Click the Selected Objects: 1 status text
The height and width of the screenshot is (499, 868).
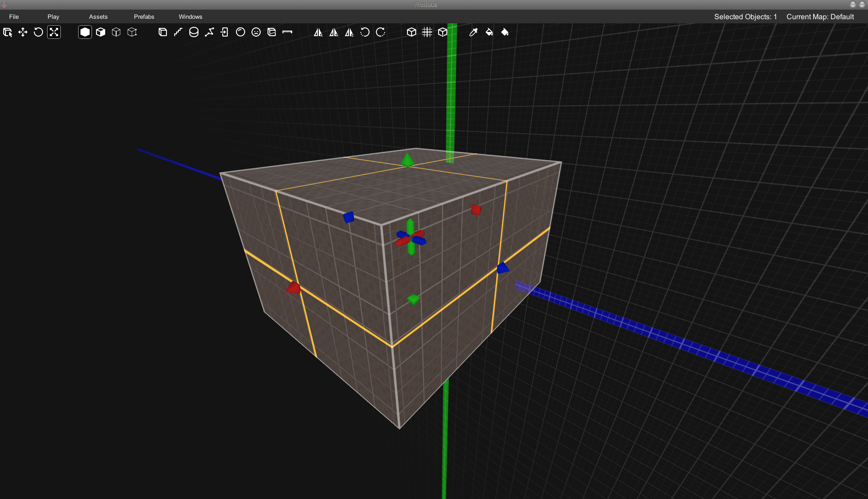pyautogui.click(x=745, y=17)
